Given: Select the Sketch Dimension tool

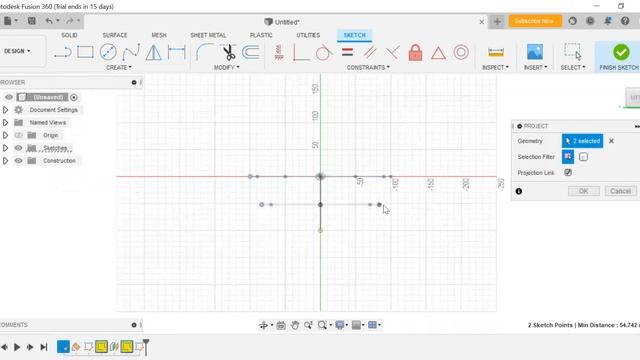Looking at the screenshot, I should coord(177,52).
